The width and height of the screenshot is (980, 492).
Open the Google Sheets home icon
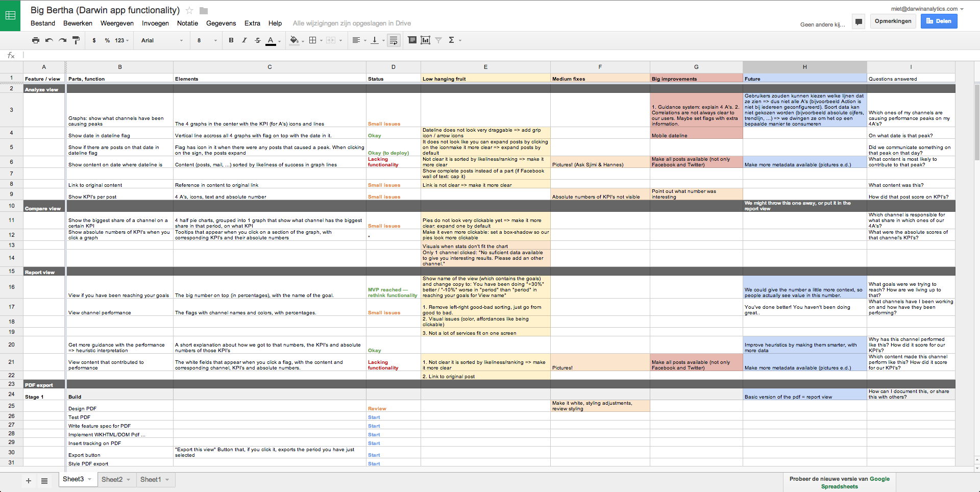pos(10,15)
